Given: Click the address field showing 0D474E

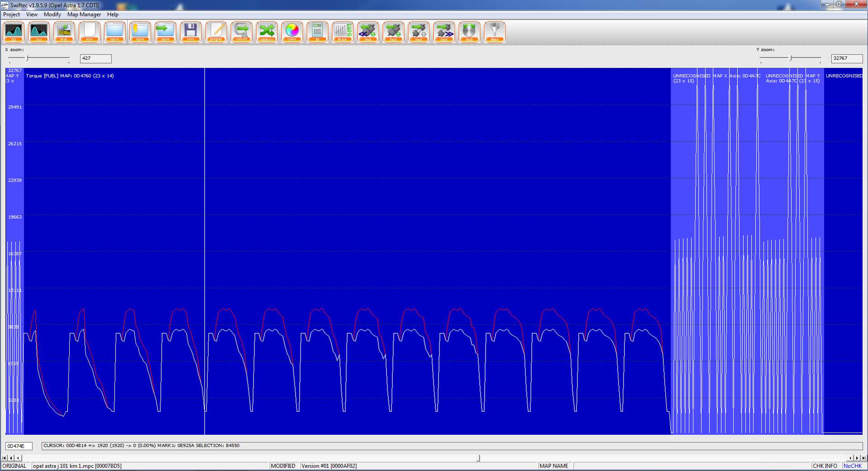Looking at the screenshot, I should (19, 446).
